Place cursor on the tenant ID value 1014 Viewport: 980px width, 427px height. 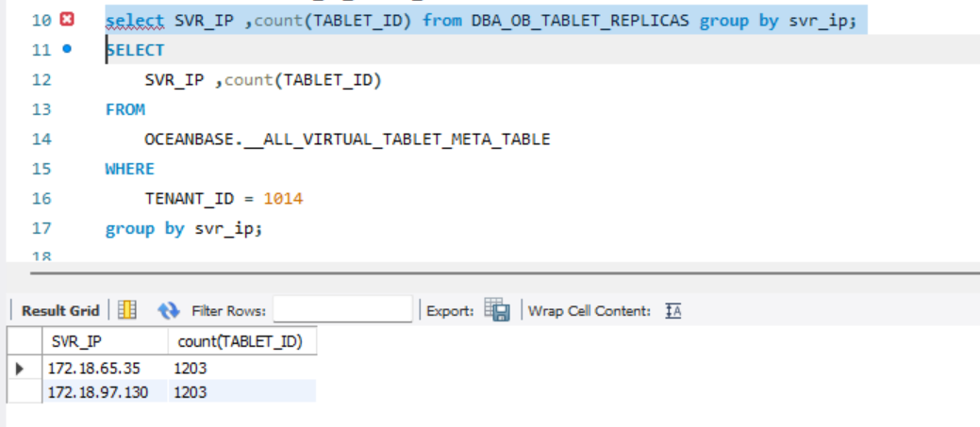[x=283, y=199]
